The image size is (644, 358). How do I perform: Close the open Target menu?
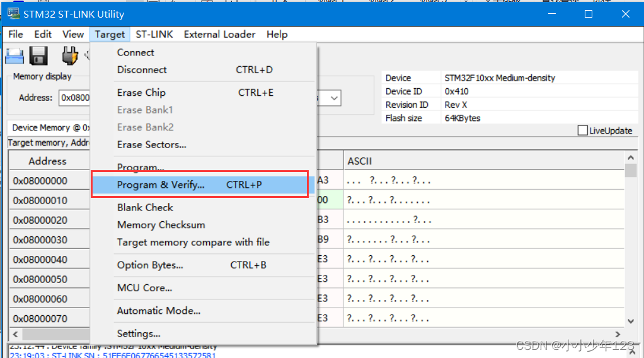110,35
